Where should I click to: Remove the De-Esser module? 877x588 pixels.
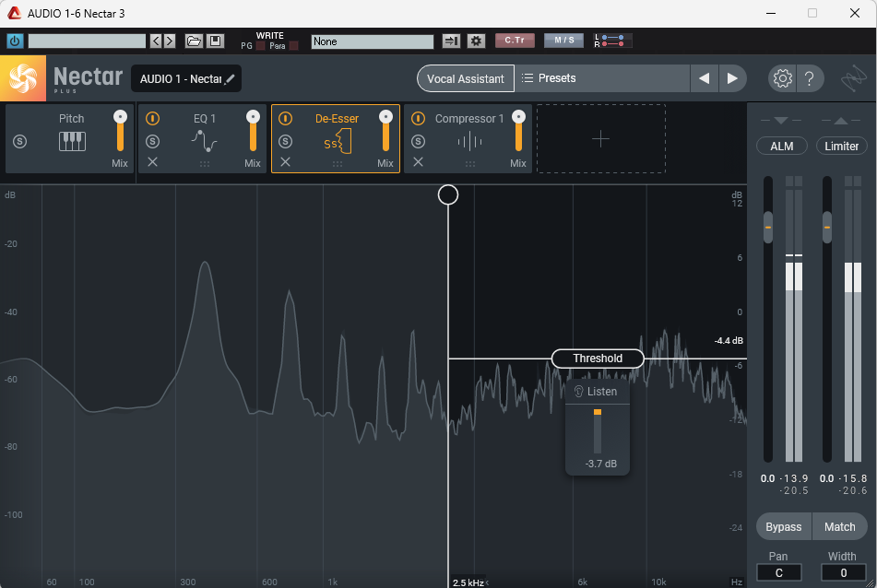(x=285, y=162)
